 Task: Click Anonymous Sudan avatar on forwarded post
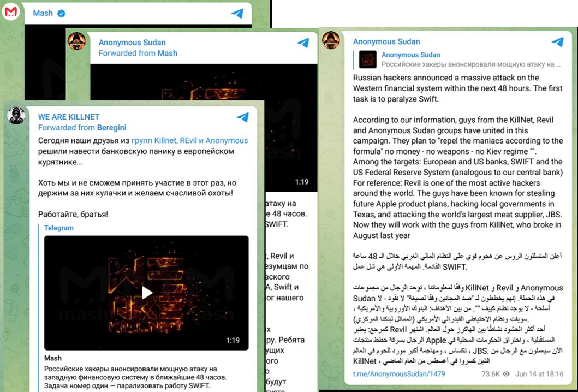pyautogui.click(x=76, y=41)
